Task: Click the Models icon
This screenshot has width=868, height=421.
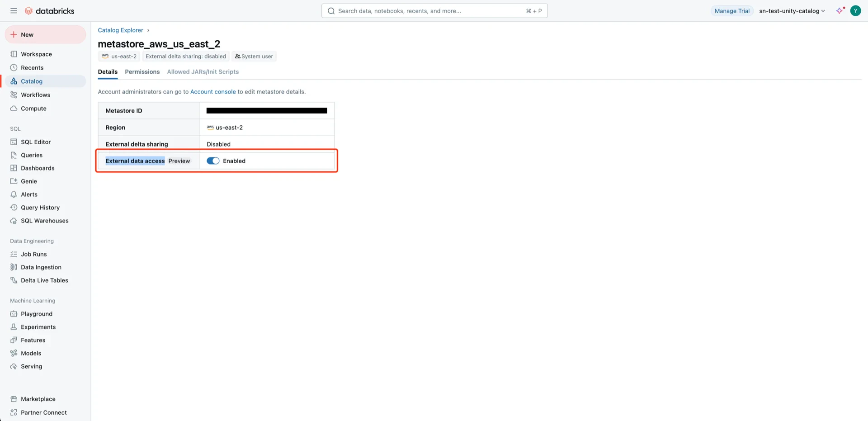Action: click(x=14, y=353)
